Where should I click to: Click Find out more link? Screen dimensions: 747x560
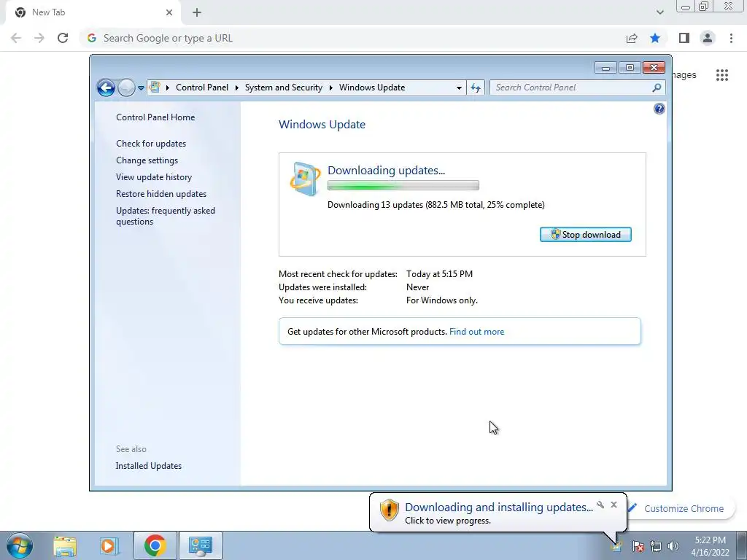476,332
